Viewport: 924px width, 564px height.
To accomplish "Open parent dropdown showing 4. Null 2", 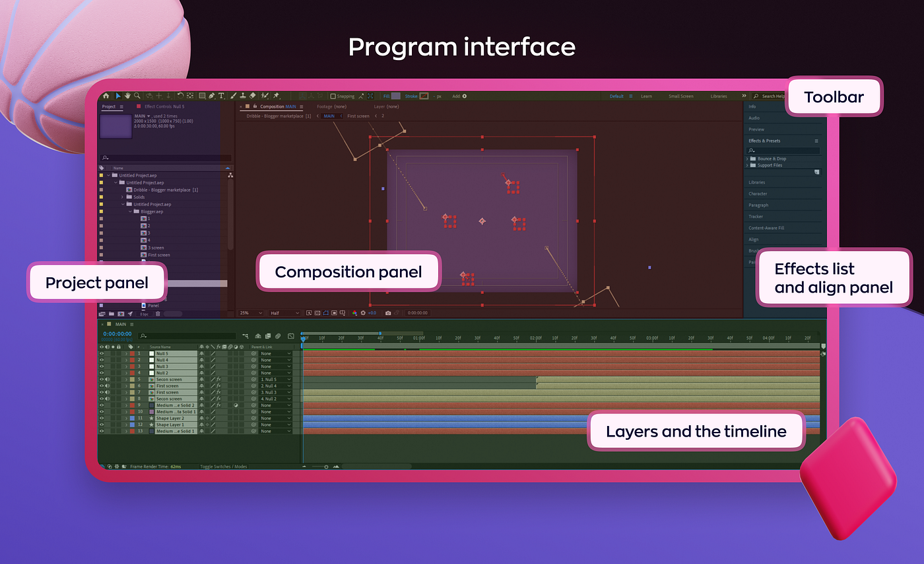I will pyautogui.click(x=275, y=399).
